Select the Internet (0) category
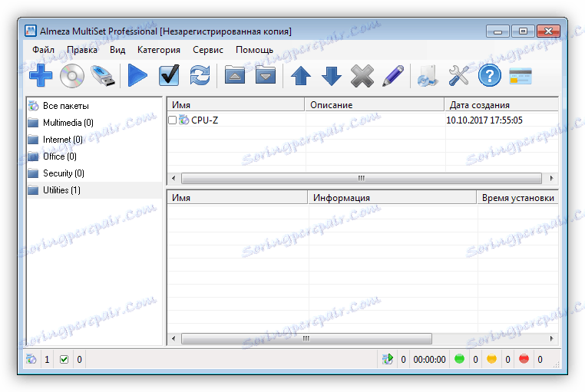 [x=94, y=140]
